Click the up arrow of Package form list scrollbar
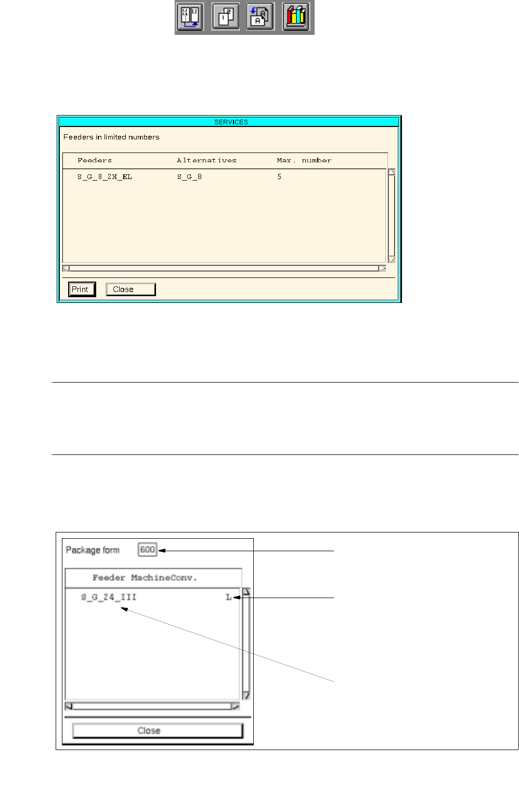The width and height of the screenshot is (519, 812). coord(246,592)
